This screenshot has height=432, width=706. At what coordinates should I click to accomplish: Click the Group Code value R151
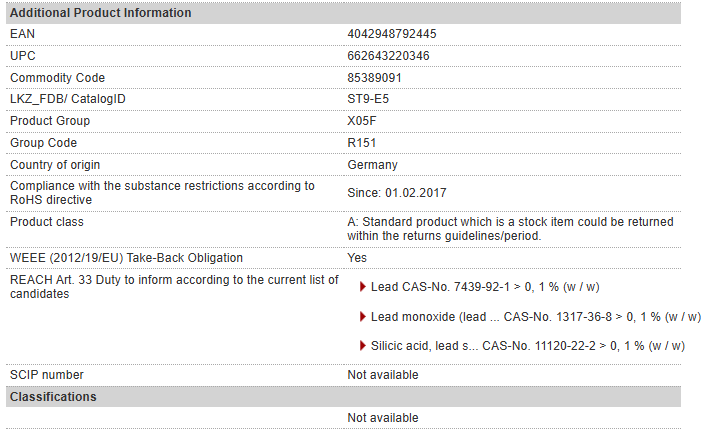point(362,143)
